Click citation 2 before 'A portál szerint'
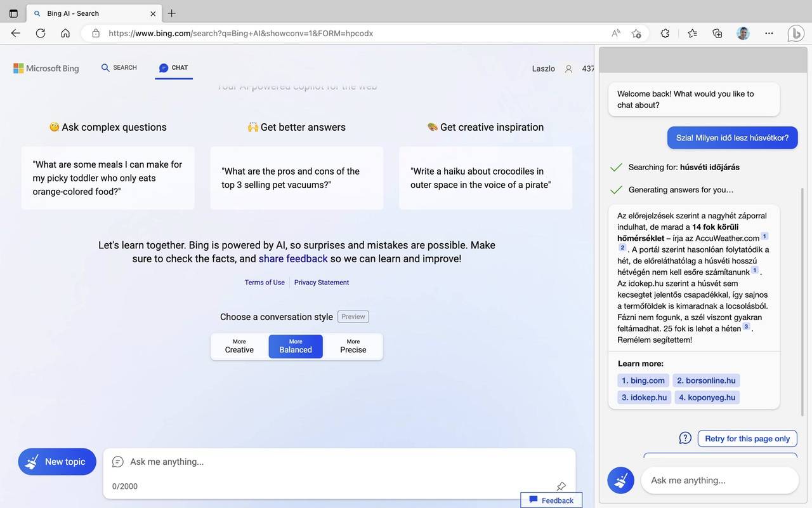The image size is (812, 508). pos(622,248)
